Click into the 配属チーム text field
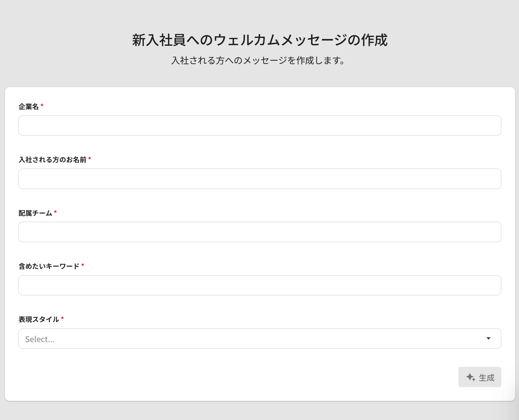The height and width of the screenshot is (420, 519). tap(259, 232)
